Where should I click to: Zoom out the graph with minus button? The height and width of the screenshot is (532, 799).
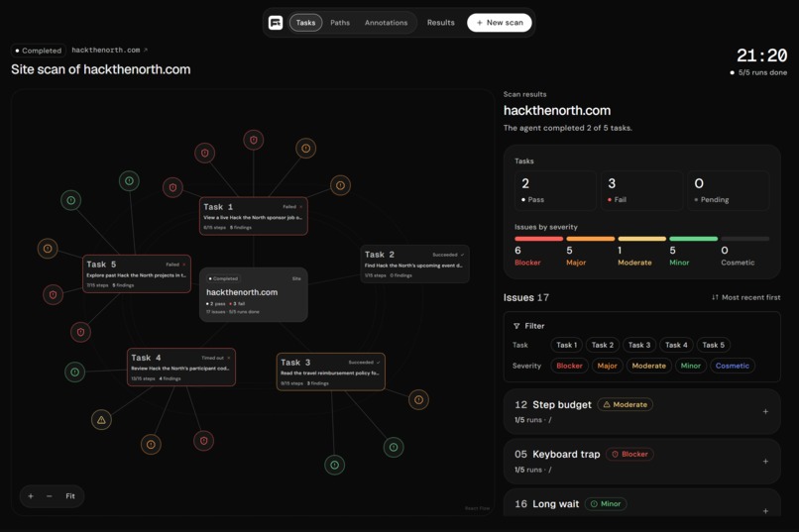pos(49,496)
